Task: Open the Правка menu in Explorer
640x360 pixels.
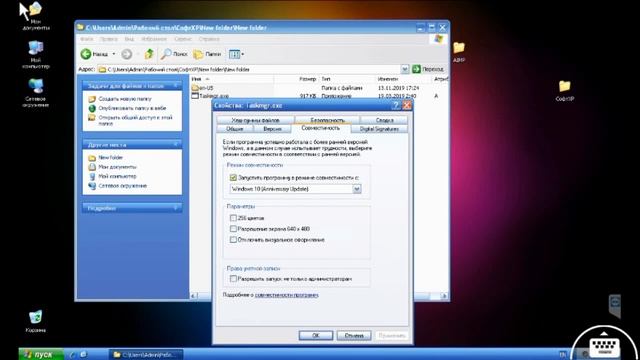Action: 109,39
